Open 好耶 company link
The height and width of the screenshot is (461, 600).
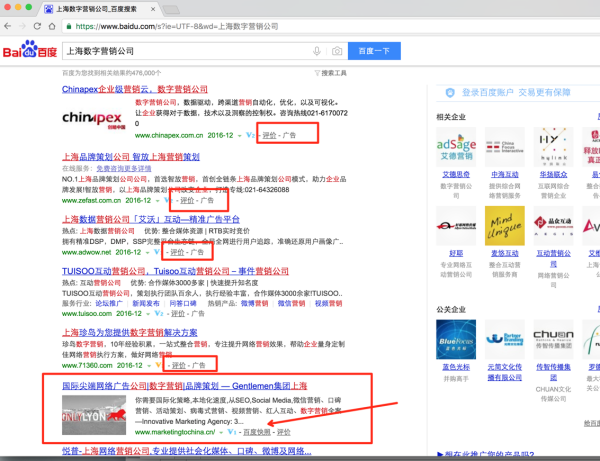[456, 253]
